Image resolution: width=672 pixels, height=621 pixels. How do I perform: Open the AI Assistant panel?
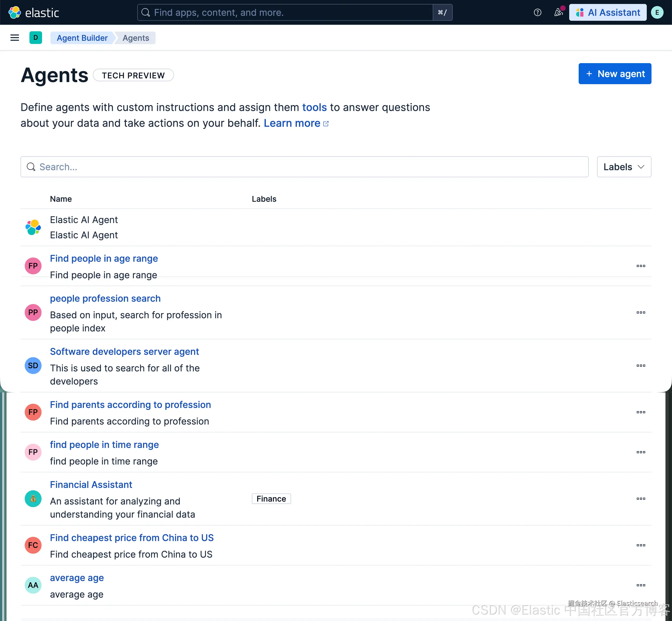click(x=608, y=12)
